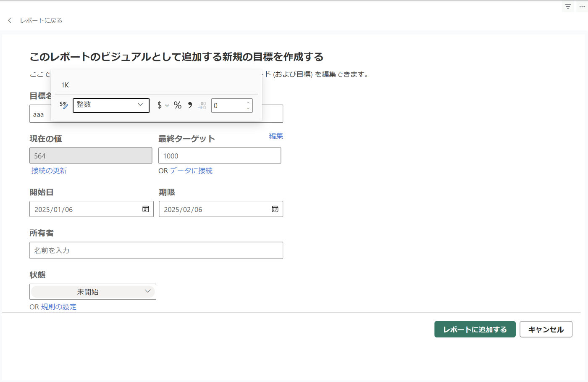The image size is (588, 382).
Task: Click the filter icon at top right
Action: tap(568, 7)
